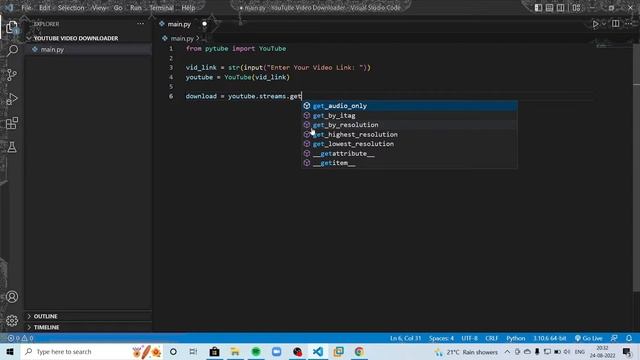
Task: Select language mode Python in status bar
Action: (516, 338)
